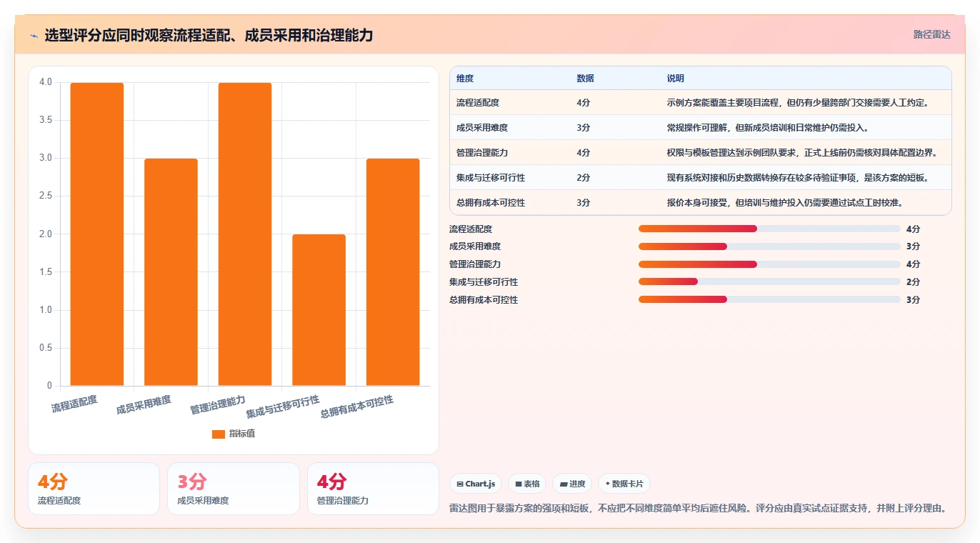Click the 成员采用难度 progress bar
Image resolution: width=980 pixels, height=543 pixels.
(x=769, y=246)
